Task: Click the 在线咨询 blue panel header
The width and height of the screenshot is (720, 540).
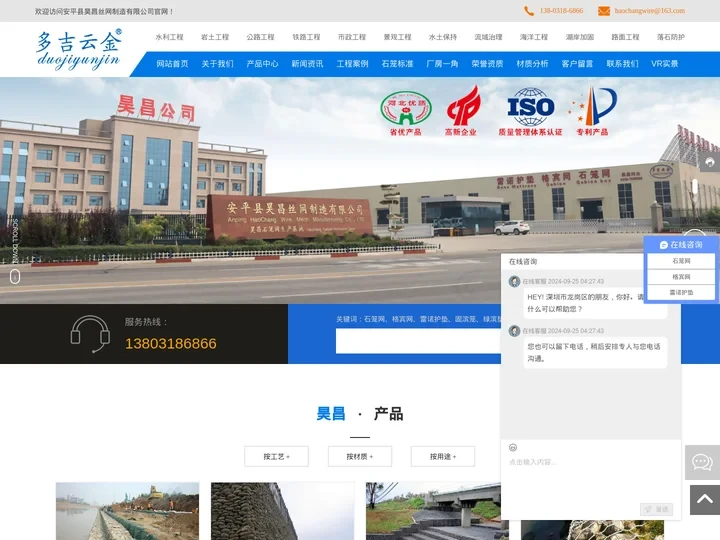Action: [681, 245]
